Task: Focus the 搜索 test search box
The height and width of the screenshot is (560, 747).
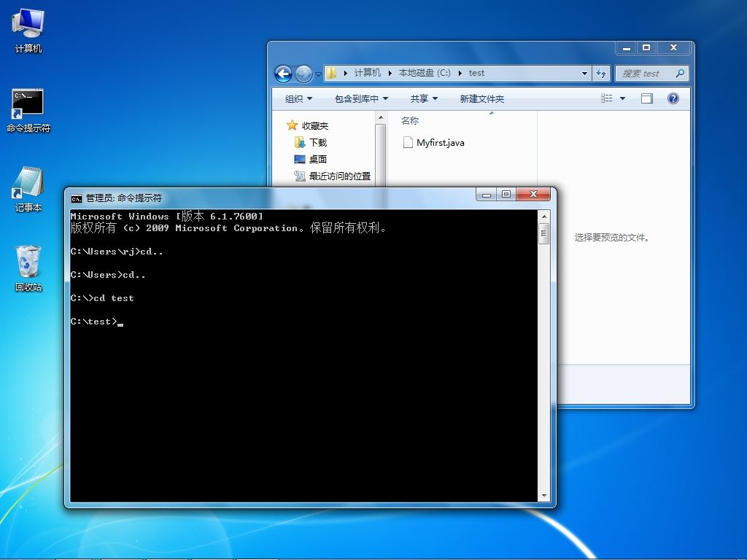Action: (651, 74)
